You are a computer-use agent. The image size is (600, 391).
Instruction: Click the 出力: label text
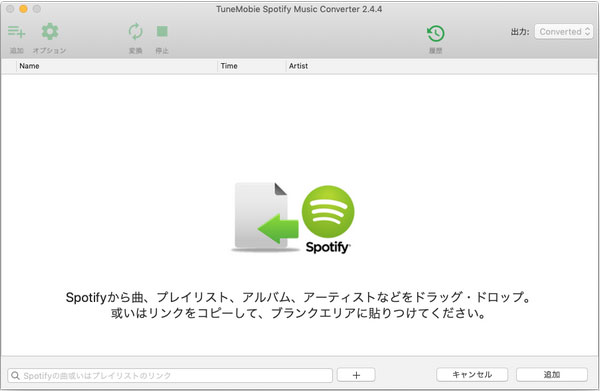pyautogui.click(x=520, y=32)
